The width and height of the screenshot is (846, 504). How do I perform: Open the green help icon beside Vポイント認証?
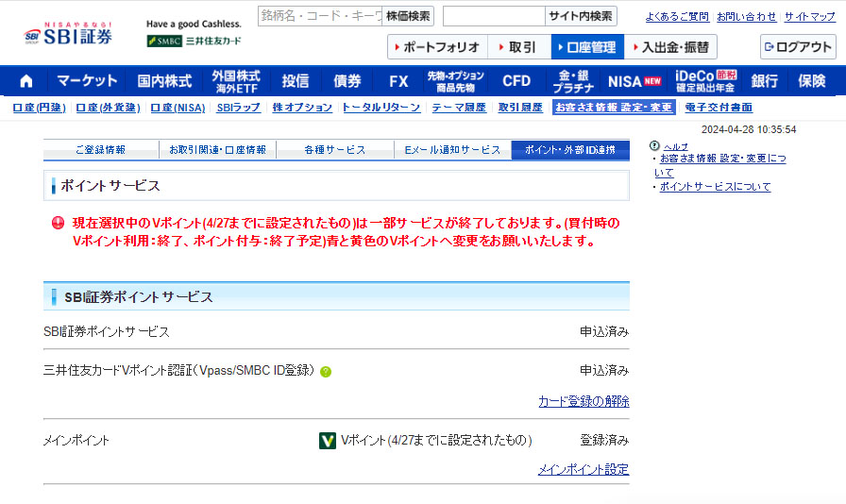pyautogui.click(x=326, y=372)
